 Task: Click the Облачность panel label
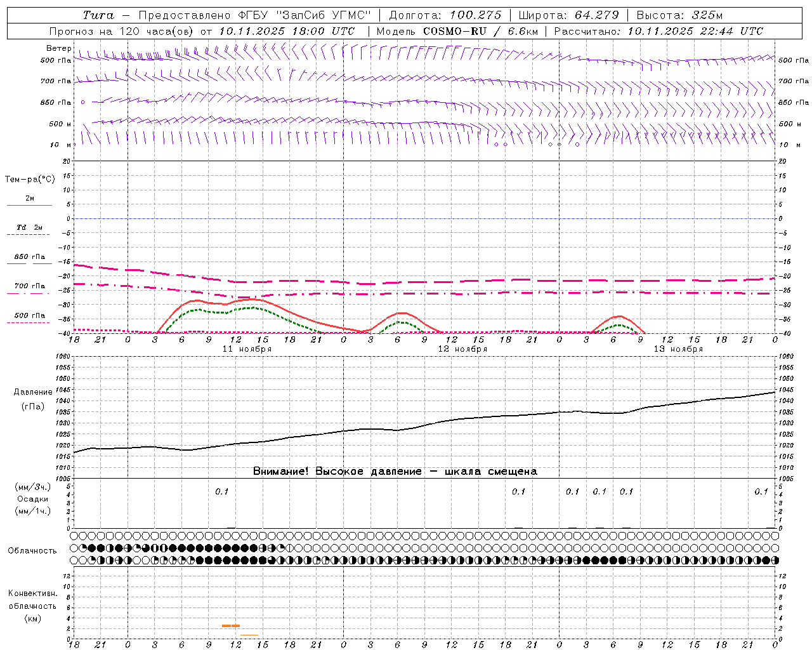click(x=32, y=551)
